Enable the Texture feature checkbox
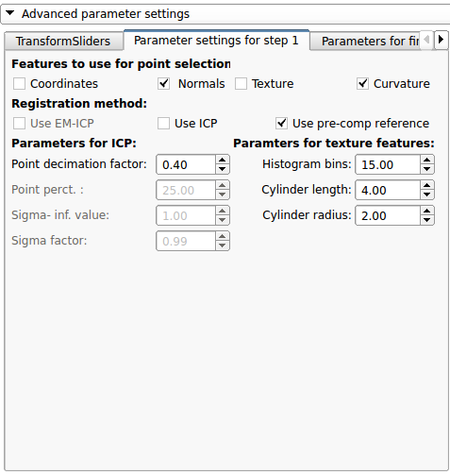This screenshot has height=475, width=450. pos(241,84)
